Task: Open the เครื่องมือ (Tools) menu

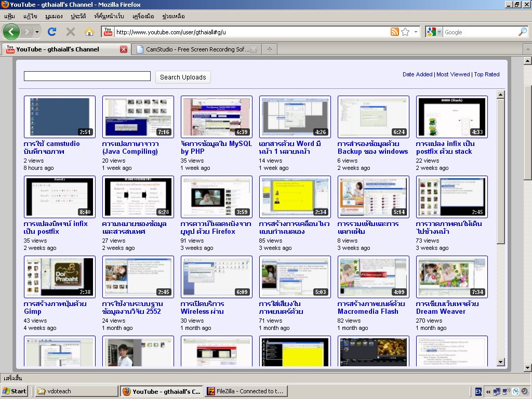Action: click(143, 16)
